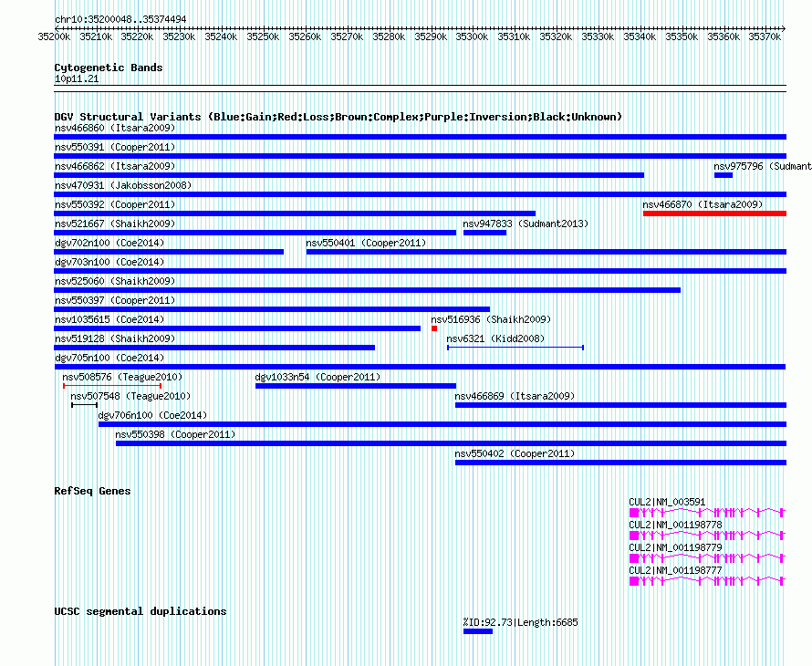Click the short blue nsv975796 bar
This screenshot has height=666, width=812.
pos(723,175)
